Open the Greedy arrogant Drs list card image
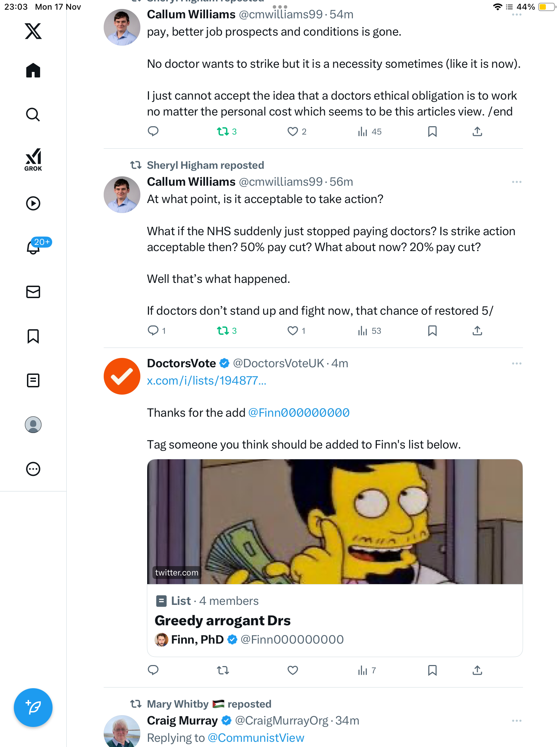 coord(335,522)
